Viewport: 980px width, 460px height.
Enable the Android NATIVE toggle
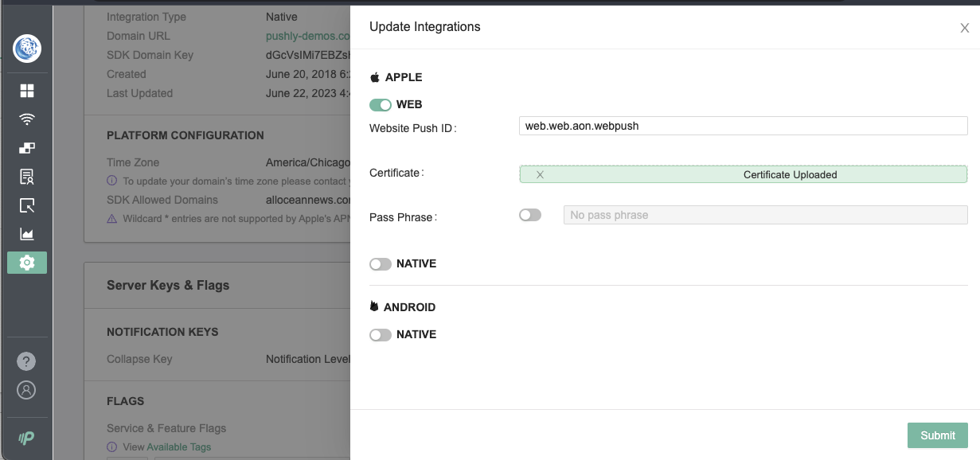[x=381, y=335]
